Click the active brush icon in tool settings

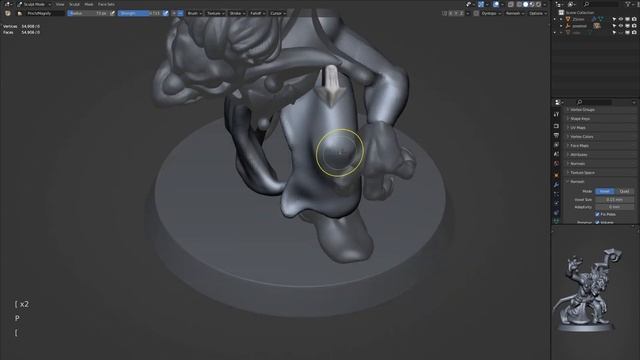(x=8, y=13)
